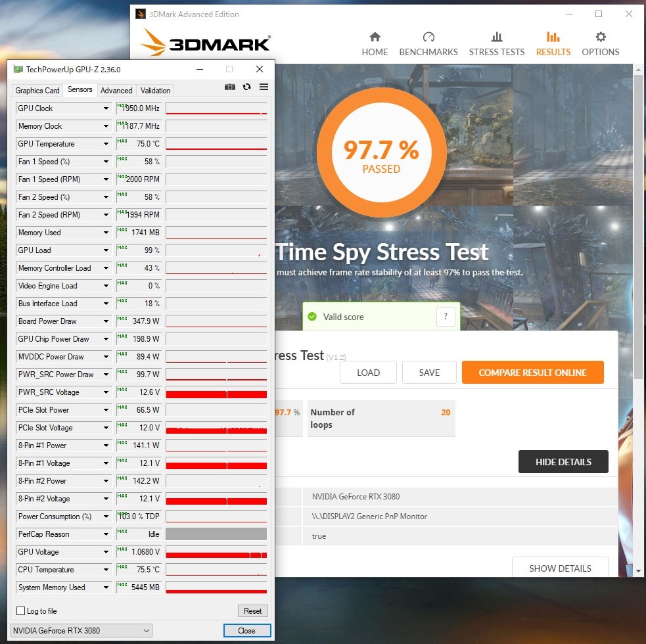The width and height of the screenshot is (646, 644).
Task: Switch to the Validation tab
Action: click(155, 90)
